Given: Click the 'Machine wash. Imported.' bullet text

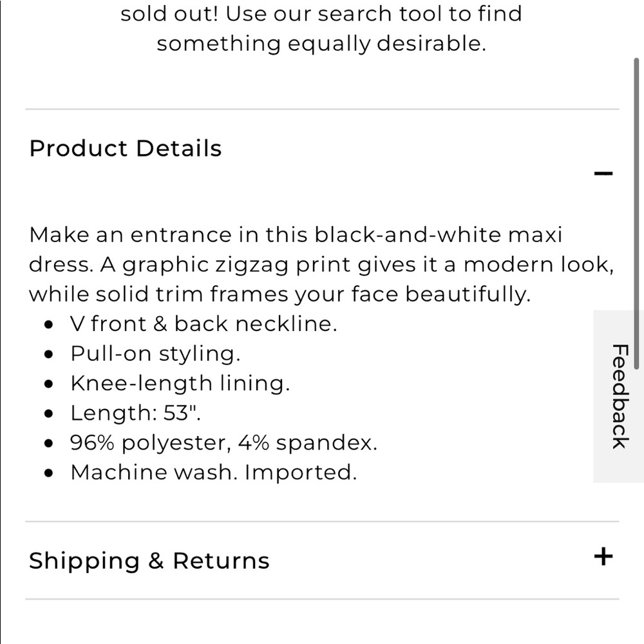Looking at the screenshot, I should tap(214, 472).
